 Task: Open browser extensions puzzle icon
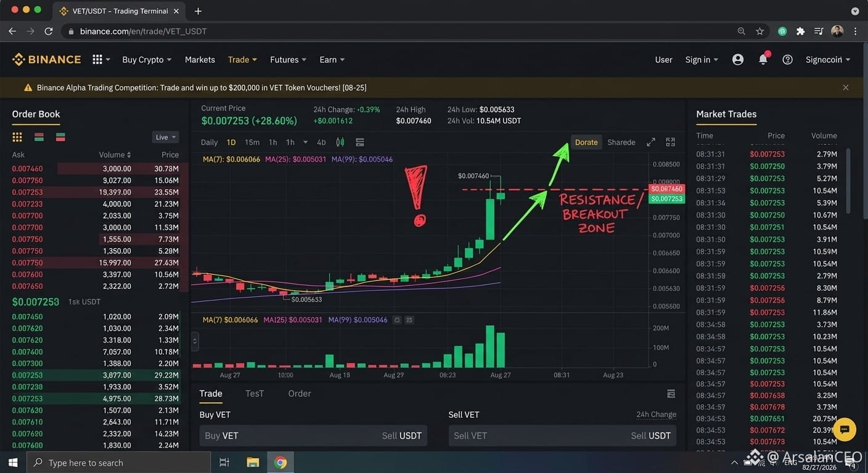pos(800,31)
